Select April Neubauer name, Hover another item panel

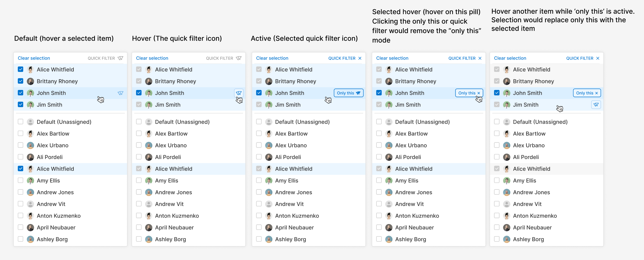click(532, 228)
